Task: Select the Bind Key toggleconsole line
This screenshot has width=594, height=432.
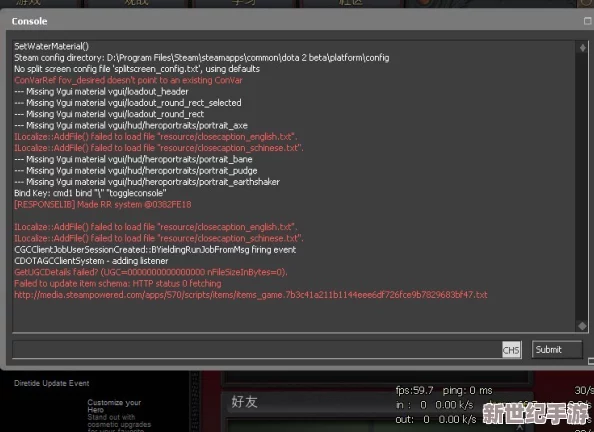Action: [90, 193]
